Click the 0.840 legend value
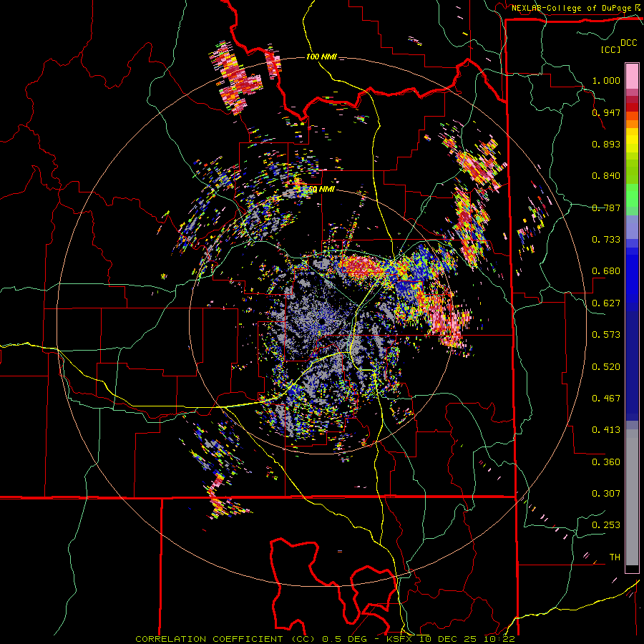Viewport: 644px width, 644px height. 606,176
